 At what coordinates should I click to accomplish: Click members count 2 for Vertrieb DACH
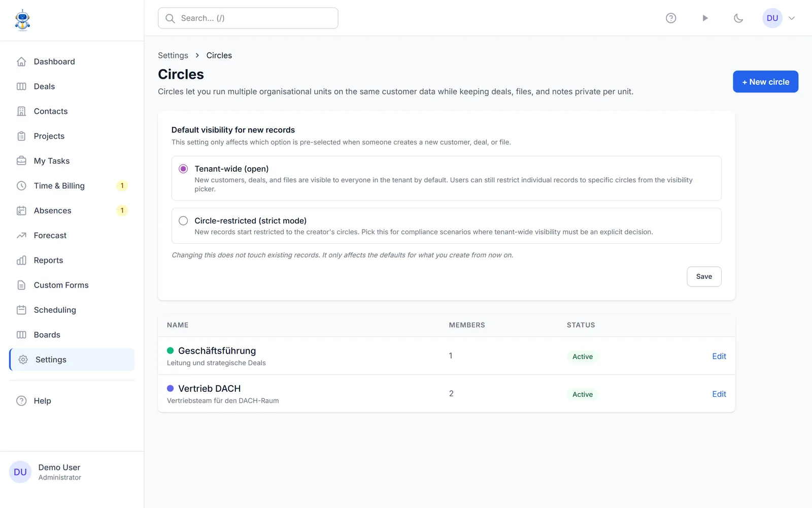(451, 394)
